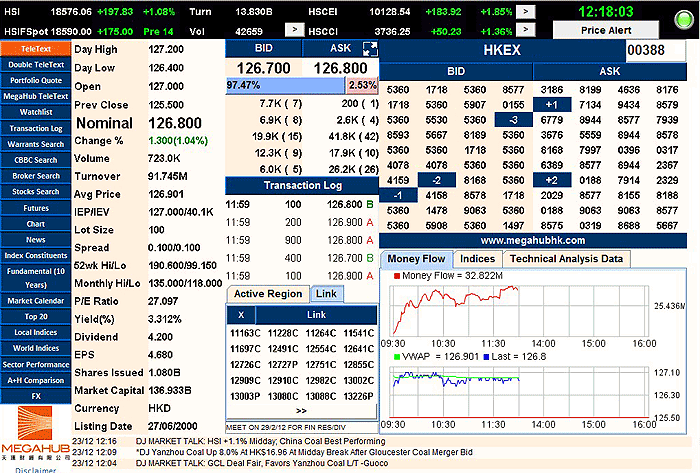Open the www.megahubhk.com link
This screenshot has width=700, height=473.
pyautogui.click(x=531, y=241)
